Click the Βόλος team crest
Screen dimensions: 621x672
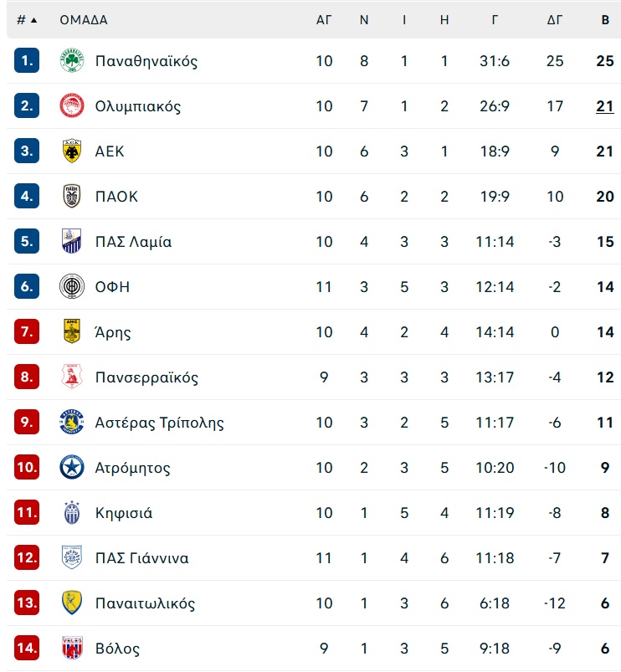[x=72, y=648]
